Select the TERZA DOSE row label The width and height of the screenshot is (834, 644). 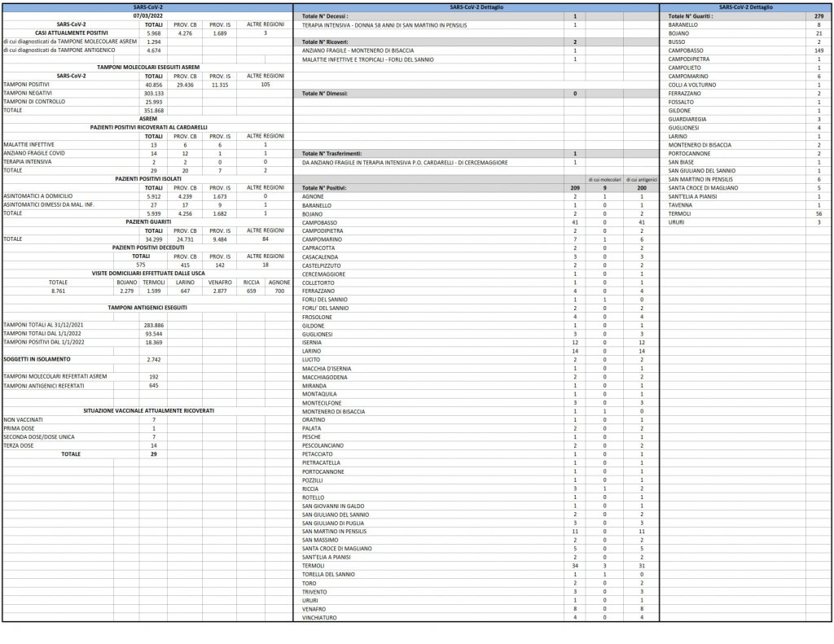tap(19, 445)
